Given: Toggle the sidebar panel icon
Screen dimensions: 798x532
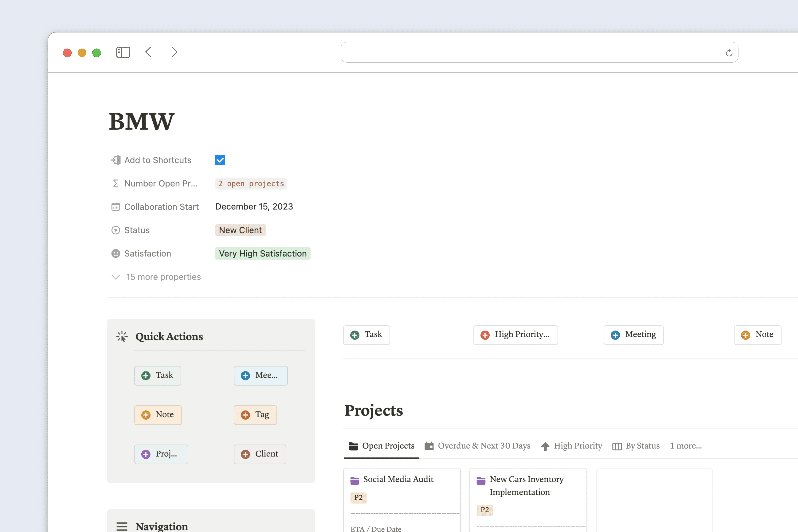Looking at the screenshot, I should 123,52.
